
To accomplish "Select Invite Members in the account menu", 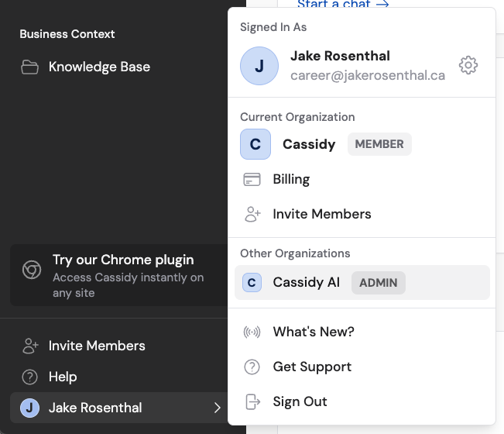I will [x=362, y=214].
